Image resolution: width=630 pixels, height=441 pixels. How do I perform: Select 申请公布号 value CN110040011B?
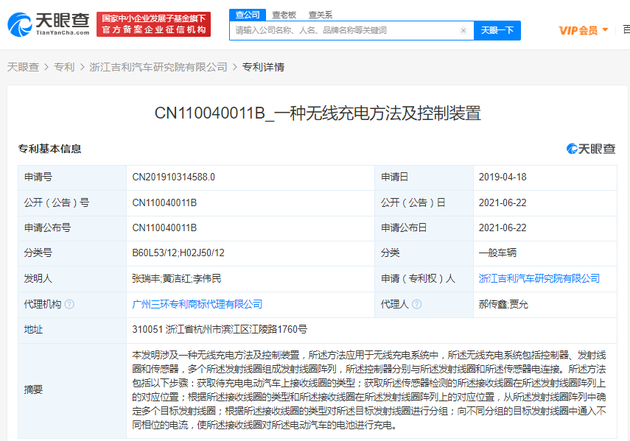(164, 228)
